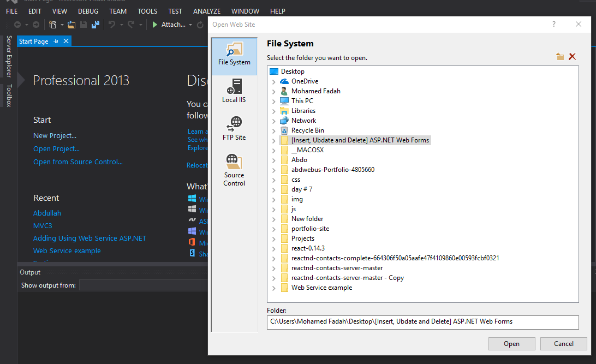Click Redo toolbar icon
The height and width of the screenshot is (364, 596).
pos(131,25)
